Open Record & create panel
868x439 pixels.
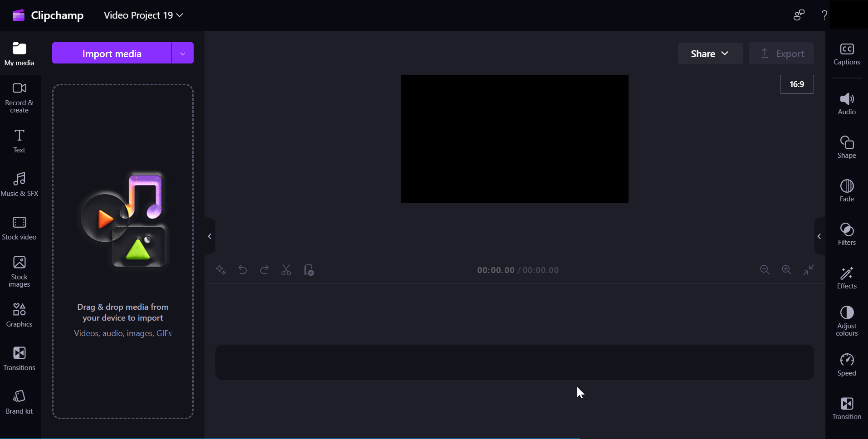pyautogui.click(x=20, y=98)
